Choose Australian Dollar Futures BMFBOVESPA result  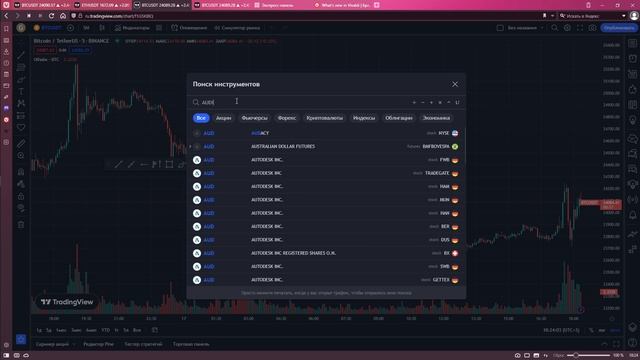click(326, 147)
